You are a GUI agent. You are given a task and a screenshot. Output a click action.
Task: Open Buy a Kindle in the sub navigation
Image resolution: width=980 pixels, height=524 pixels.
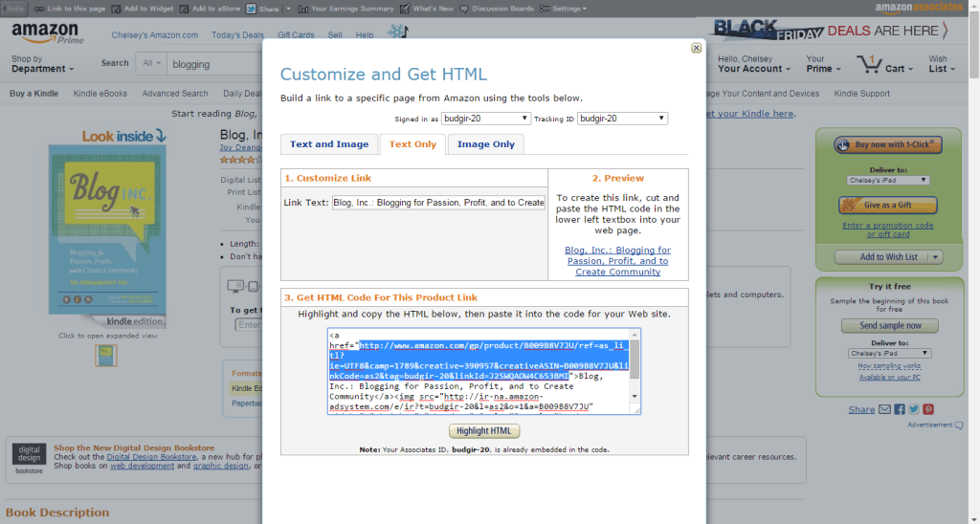coord(33,94)
